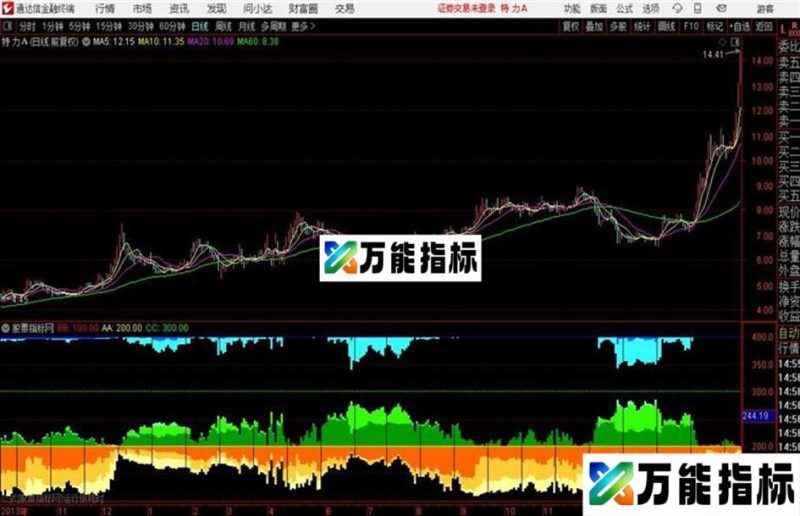Viewport: 800px width, 516px height.
Task: Click the 14.41 high price marker
Action: click(x=713, y=55)
